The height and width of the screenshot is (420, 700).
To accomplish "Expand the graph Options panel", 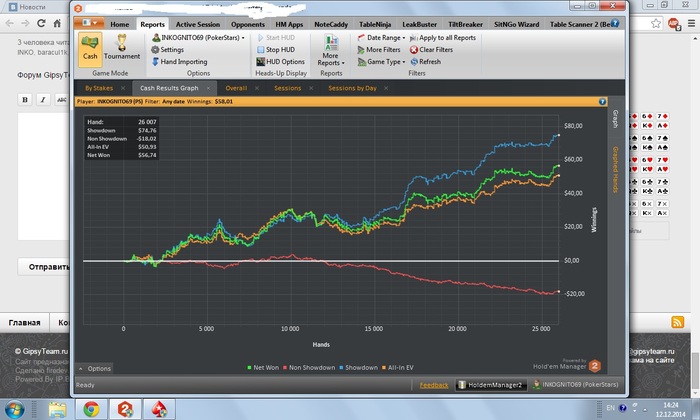I will [x=95, y=369].
